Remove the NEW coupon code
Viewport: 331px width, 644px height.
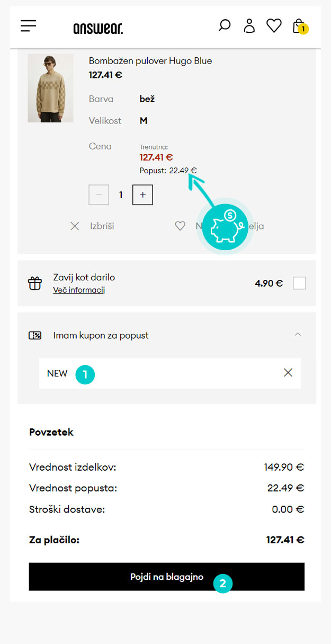coord(288,373)
